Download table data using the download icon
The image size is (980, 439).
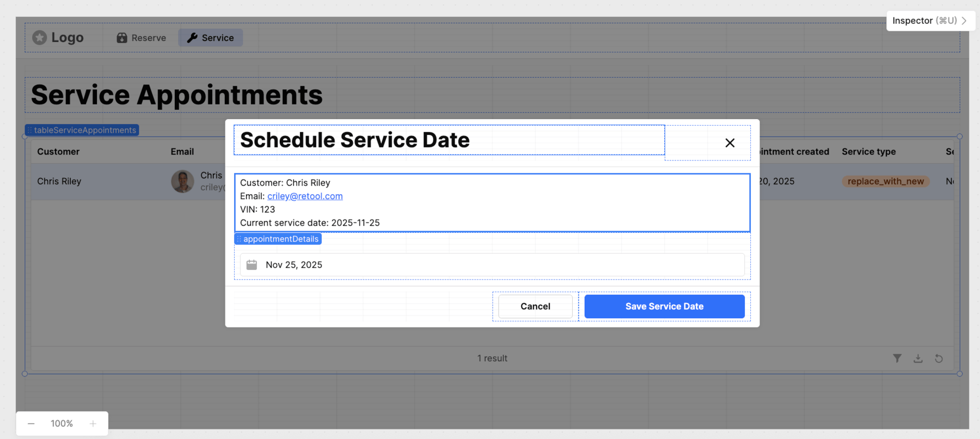(x=918, y=358)
